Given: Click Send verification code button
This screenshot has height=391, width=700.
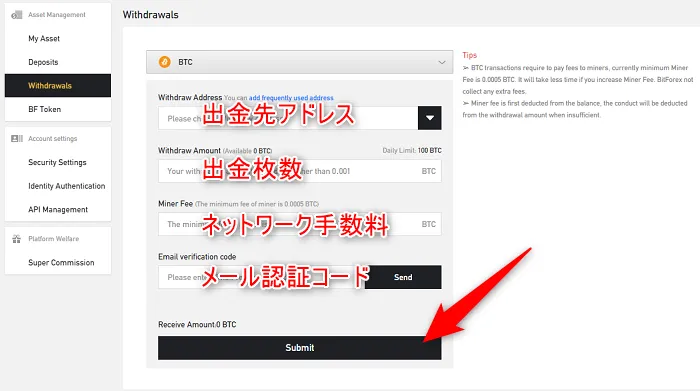Looking at the screenshot, I should click(x=403, y=277).
